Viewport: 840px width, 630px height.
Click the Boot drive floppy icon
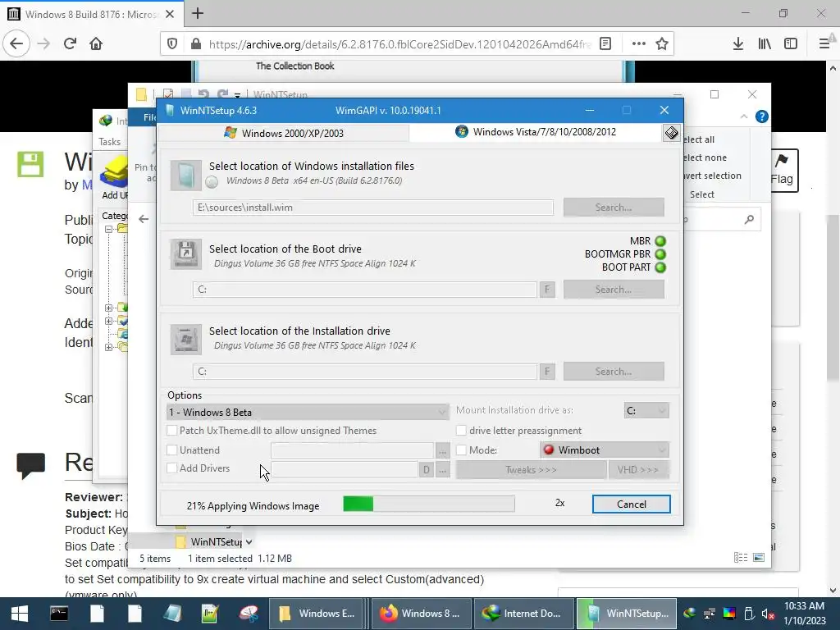pos(186,253)
